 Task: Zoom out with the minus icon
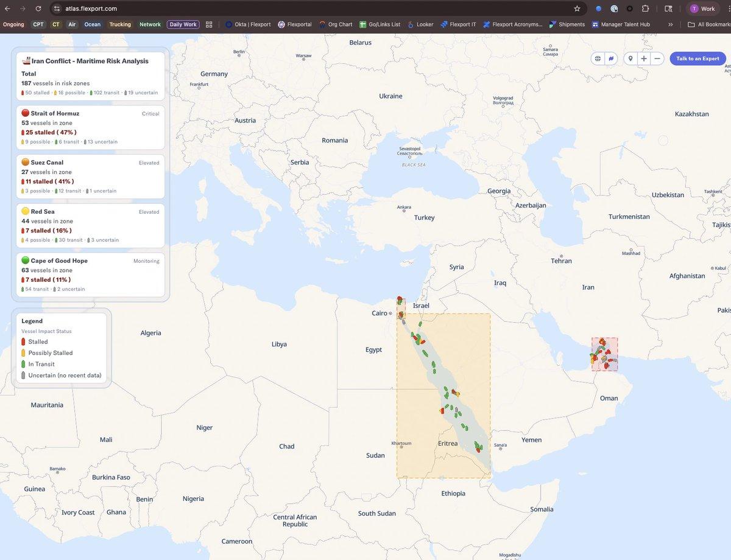pyautogui.click(x=657, y=58)
